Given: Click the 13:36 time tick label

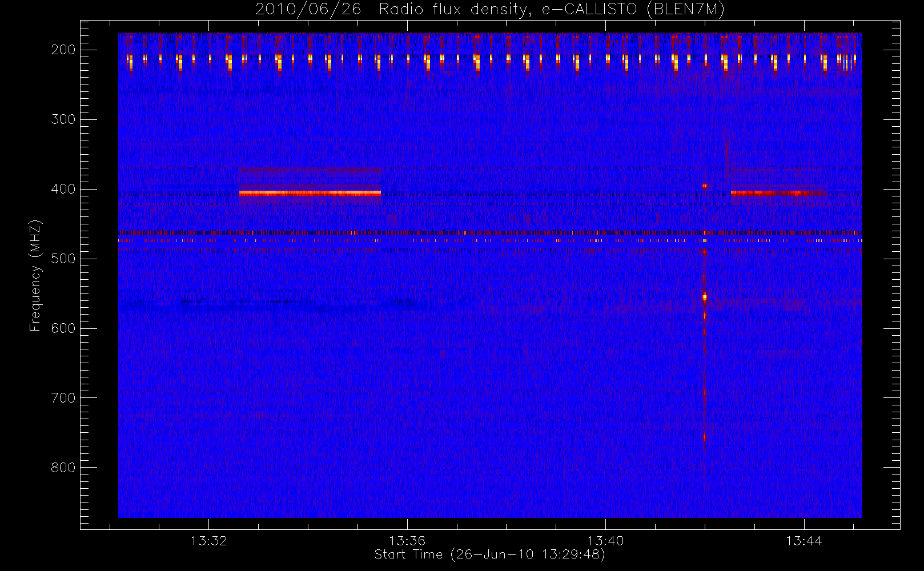Looking at the screenshot, I should (x=407, y=540).
